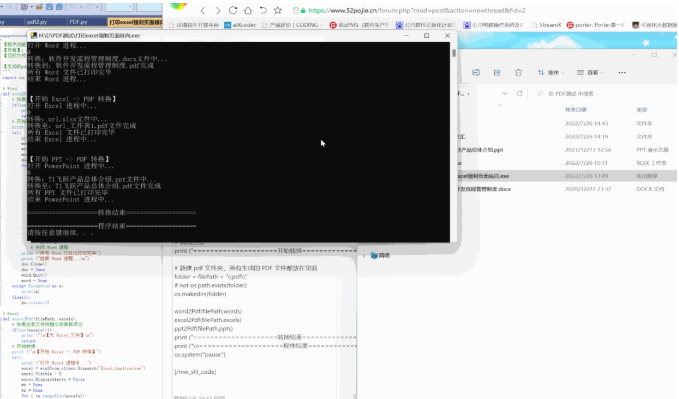This screenshot has height=399, width=679.
Task: Open the browser home page icon
Action: coord(248,10)
